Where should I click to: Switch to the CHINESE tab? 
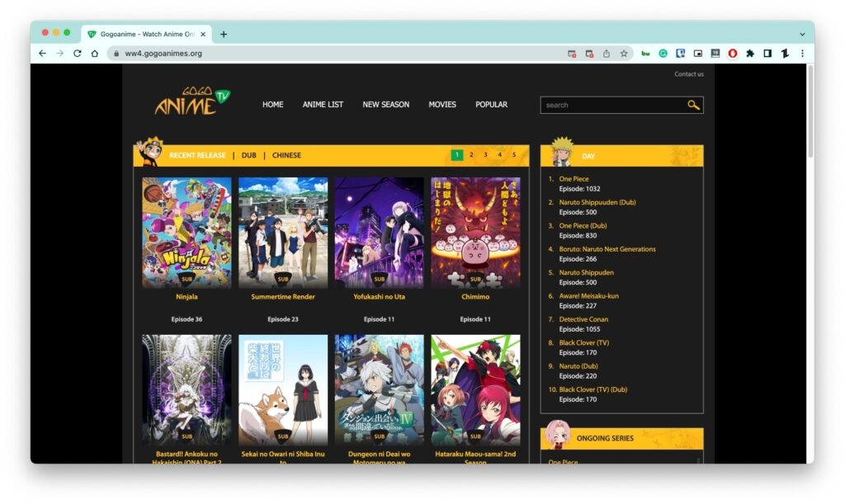286,155
